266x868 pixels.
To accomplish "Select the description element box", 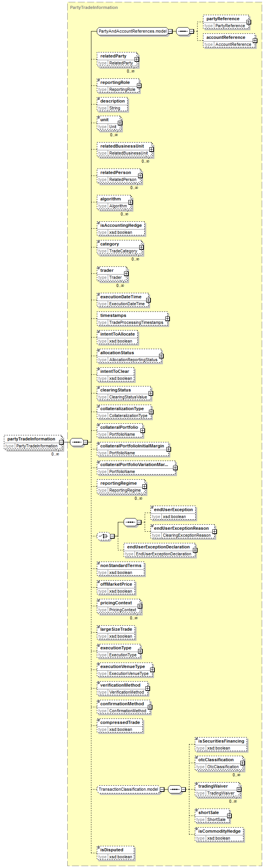I will [x=112, y=101].
